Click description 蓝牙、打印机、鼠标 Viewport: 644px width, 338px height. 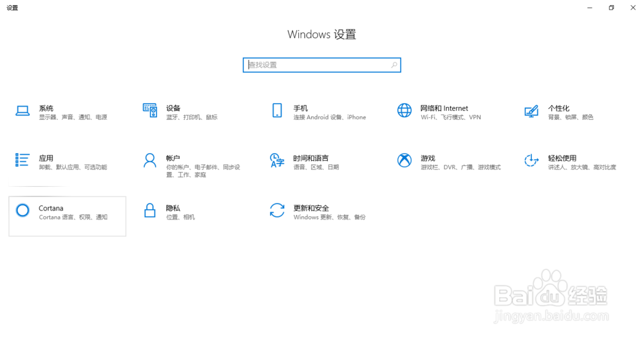(x=192, y=117)
